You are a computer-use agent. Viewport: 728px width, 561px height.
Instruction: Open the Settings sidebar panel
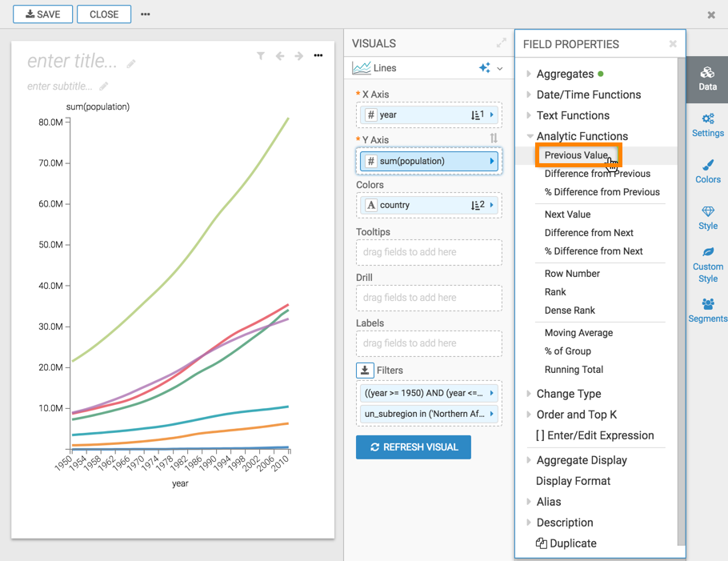point(707,125)
